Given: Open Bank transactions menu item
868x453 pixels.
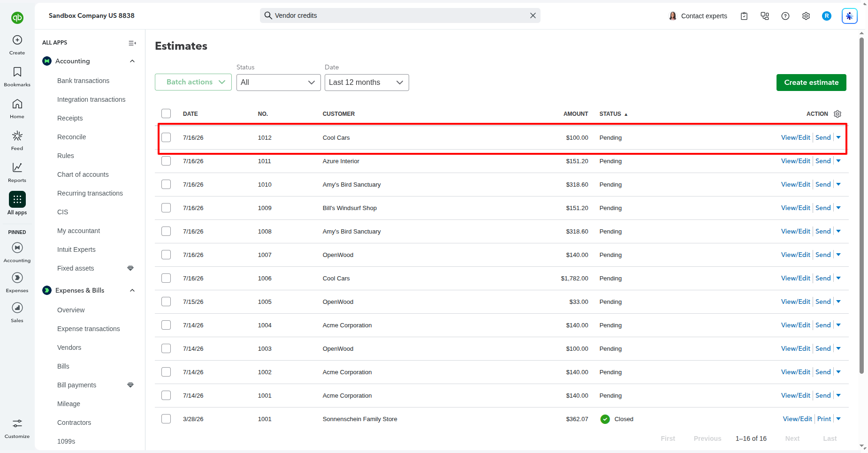Looking at the screenshot, I should pyautogui.click(x=83, y=81).
